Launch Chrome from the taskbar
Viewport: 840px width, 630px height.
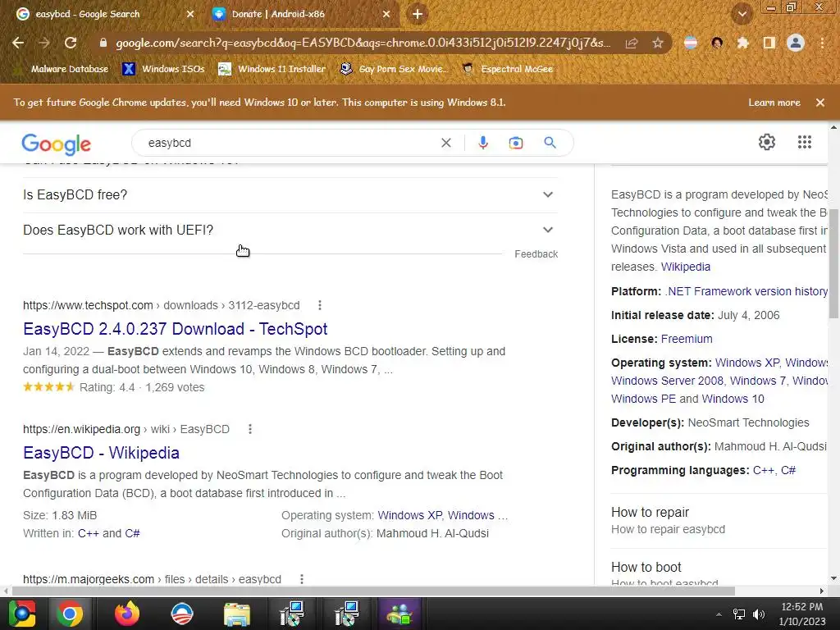pos(70,614)
